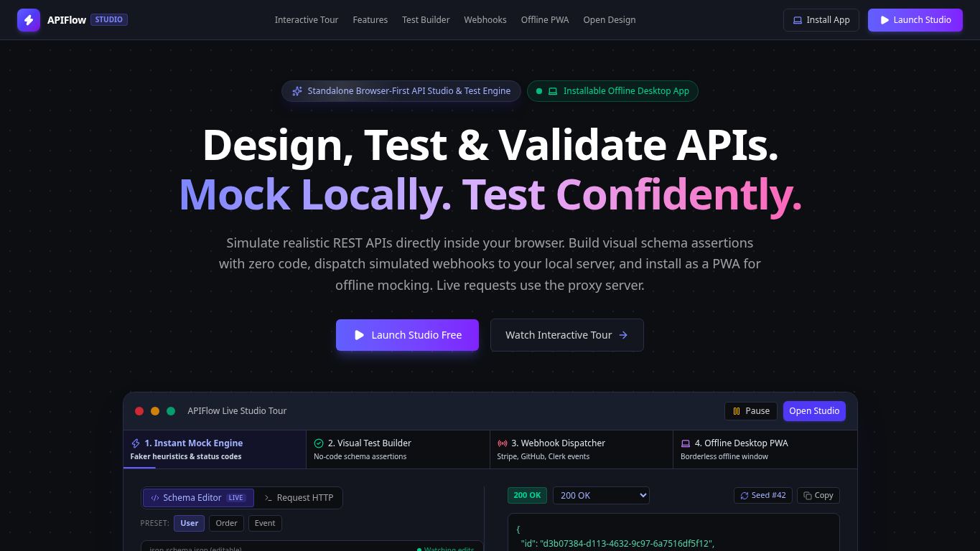Choose the Event preset
The image size is (980, 551).
(265, 523)
